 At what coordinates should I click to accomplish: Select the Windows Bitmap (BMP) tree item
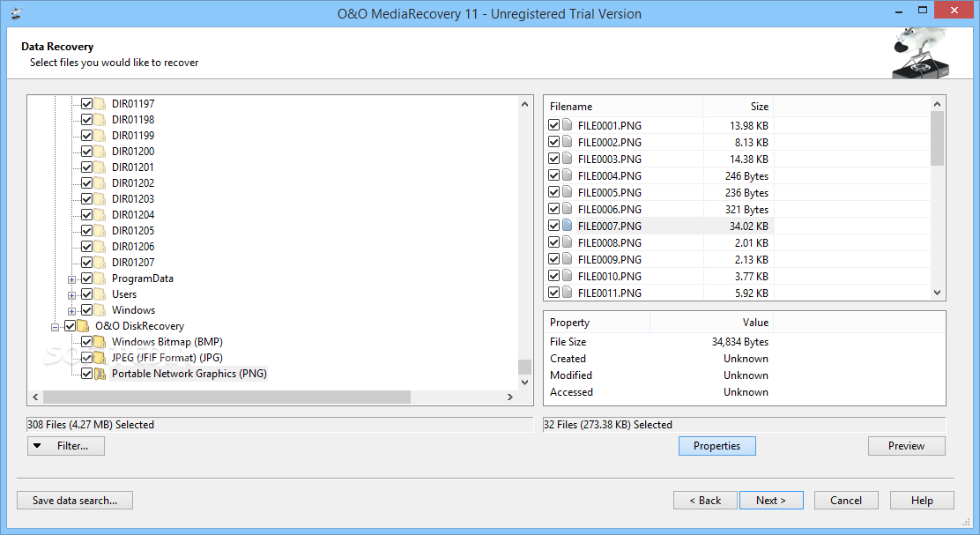pos(167,342)
